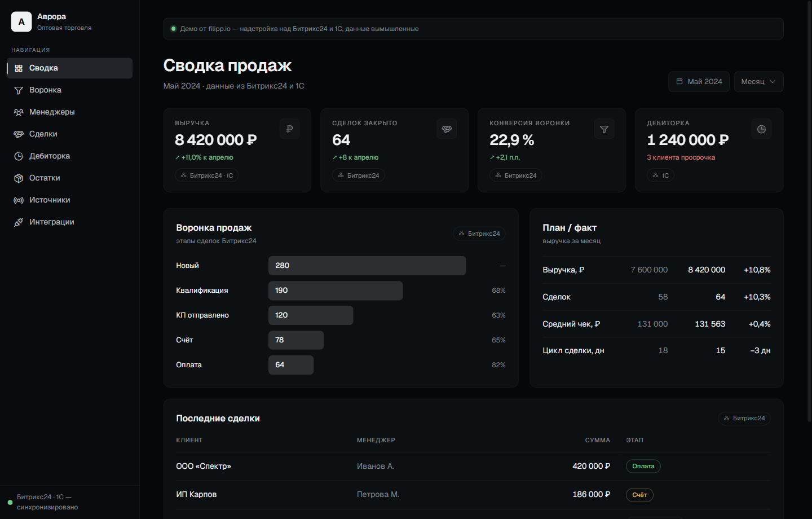Click the Битрикс24 badge in Воронка продаж
Viewport: 812px width, 519px height.
click(479, 234)
